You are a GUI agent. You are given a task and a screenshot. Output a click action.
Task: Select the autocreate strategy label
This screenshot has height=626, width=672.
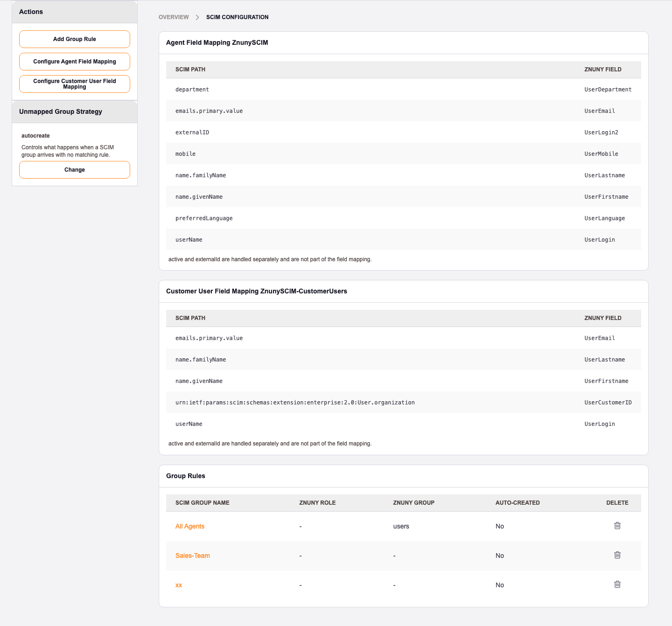[35, 136]
